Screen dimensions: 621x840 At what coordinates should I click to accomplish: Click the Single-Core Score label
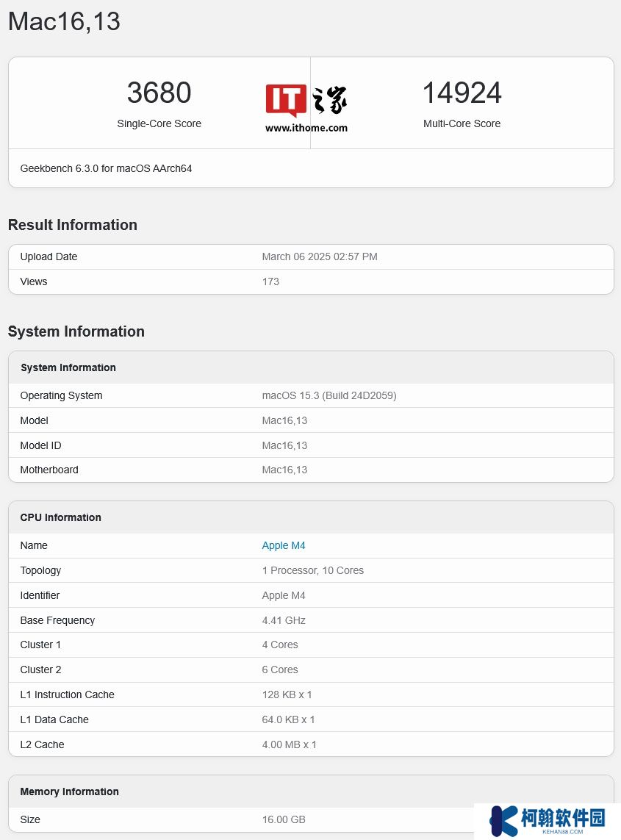[159, 123]
